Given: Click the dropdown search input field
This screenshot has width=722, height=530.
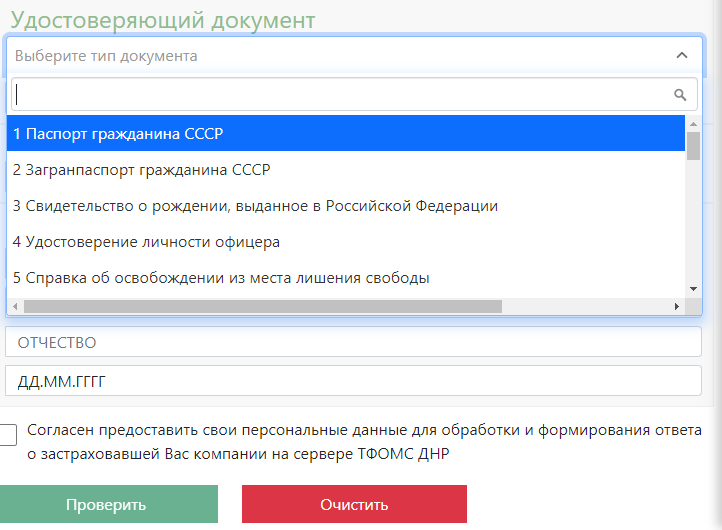Looking at the screenshot, I should (354, 94).
